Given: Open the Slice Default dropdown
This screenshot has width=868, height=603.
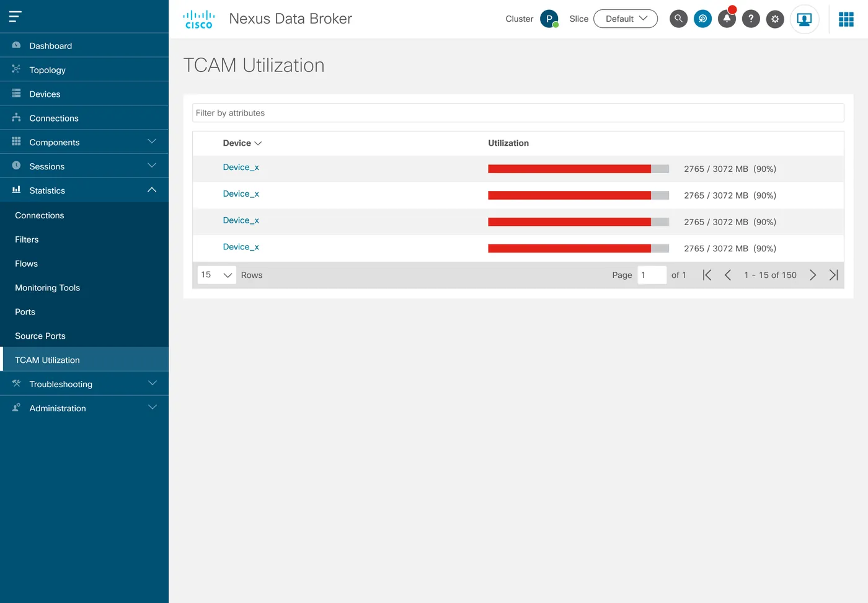Looking at the screenshot, I should [x=626, y=19].
